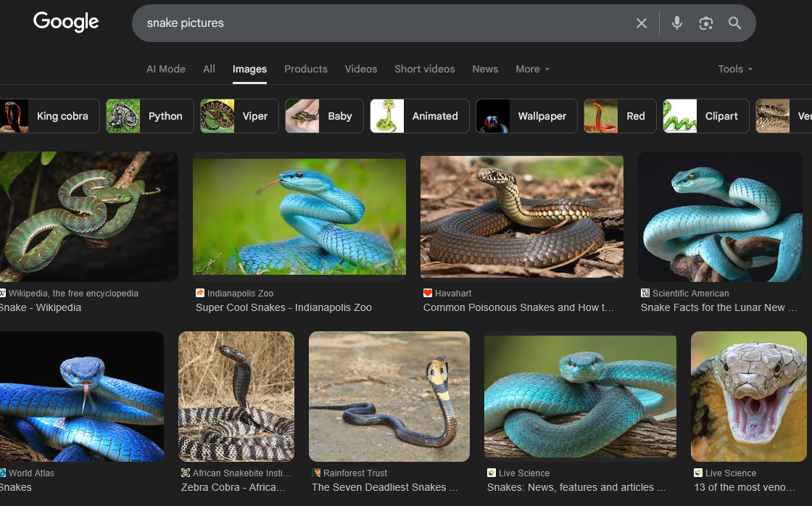Screen dimensions: 812x506
Task: Select the Python filter chip
Action: pyautogui.click(x=150, y=116)
